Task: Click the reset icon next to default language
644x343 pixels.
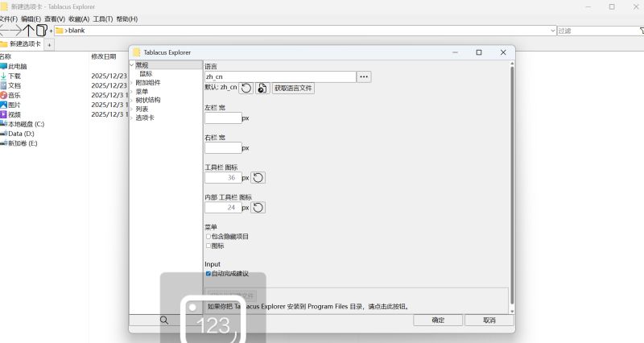Action: tap(246, 88)
